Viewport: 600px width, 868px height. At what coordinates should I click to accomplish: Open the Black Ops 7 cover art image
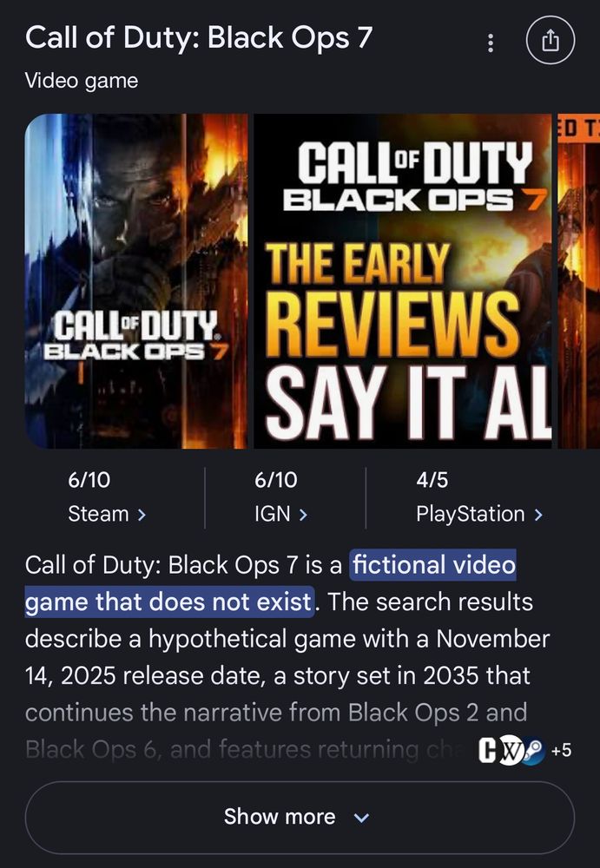(136, 280)
